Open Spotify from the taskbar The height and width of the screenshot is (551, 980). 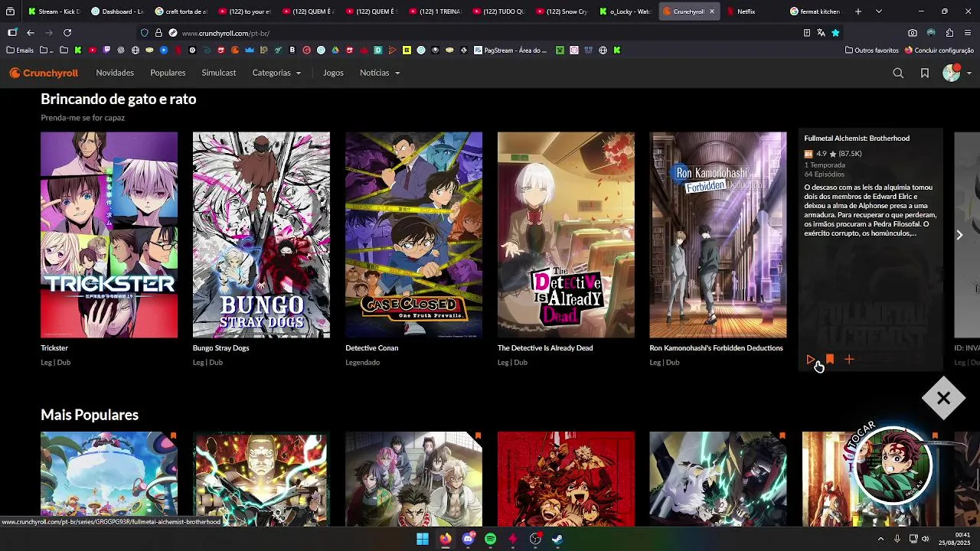[490, 539]
